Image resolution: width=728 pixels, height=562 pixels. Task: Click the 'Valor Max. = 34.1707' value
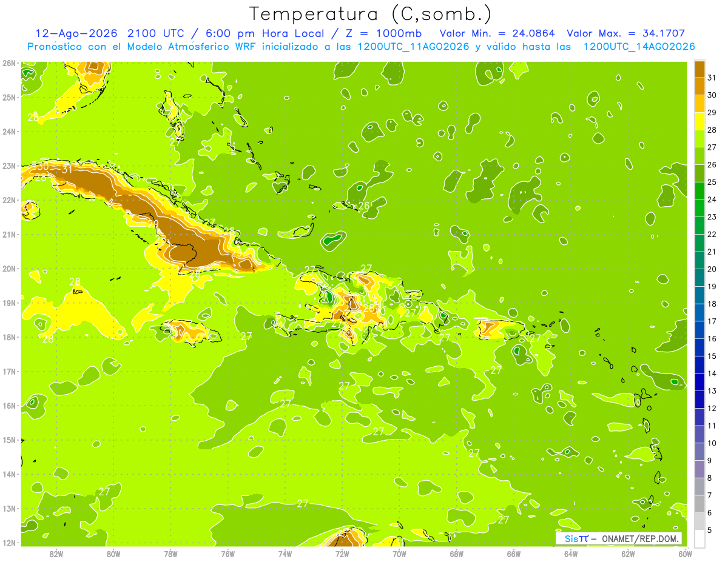pyautogui.click(x=626, y=33)
